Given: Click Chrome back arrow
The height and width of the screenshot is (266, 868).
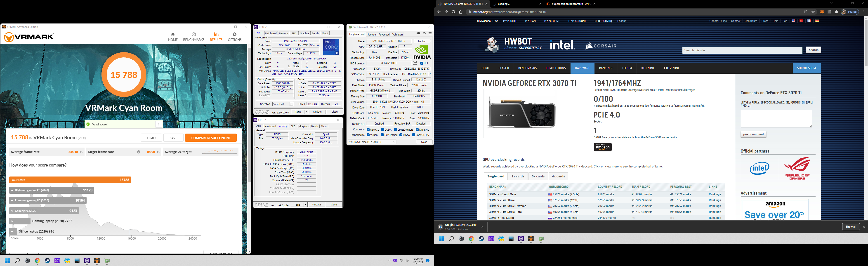Looking at the screenshot, I should pos(439,12).
